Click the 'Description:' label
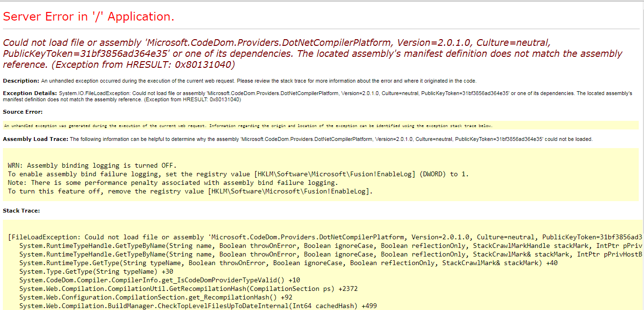The height and width of the screenshot is (310, 644). pos(21,81)
